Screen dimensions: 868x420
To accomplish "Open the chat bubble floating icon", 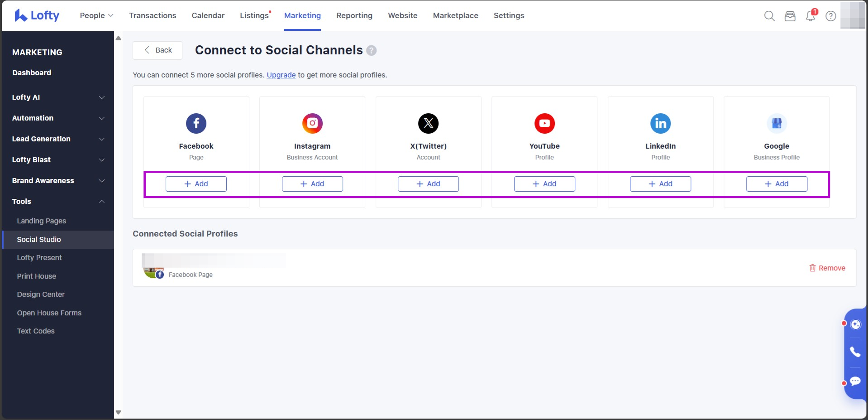I will (x=855, y=381).
